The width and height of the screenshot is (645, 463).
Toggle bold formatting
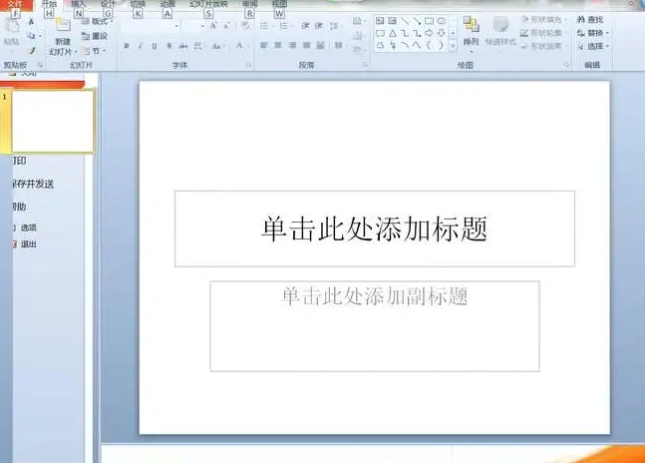click(x=127, y=46)
